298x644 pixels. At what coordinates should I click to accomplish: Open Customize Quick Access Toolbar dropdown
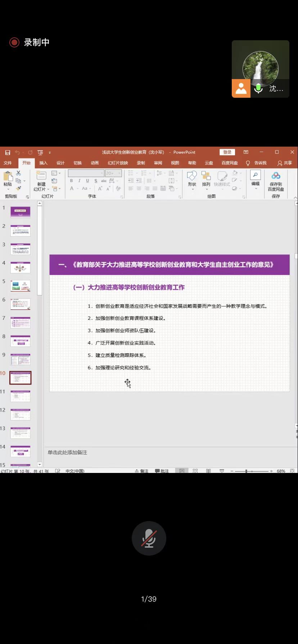[50, 152]
